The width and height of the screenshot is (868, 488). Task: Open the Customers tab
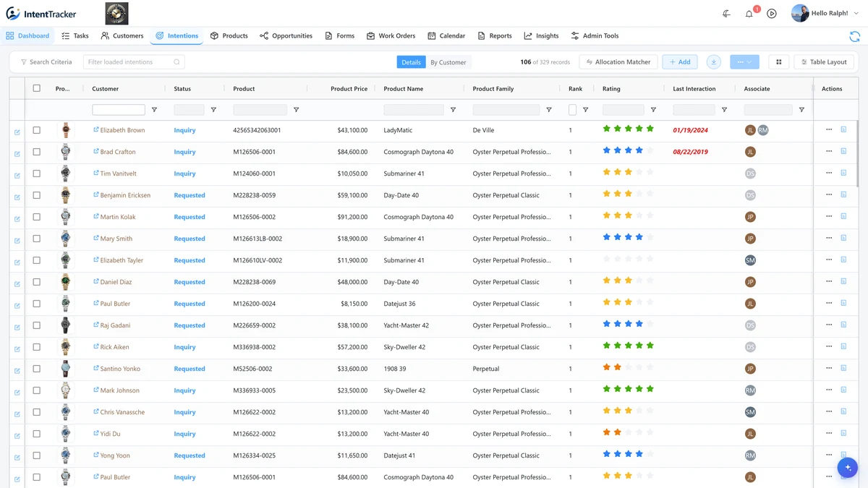122,35
